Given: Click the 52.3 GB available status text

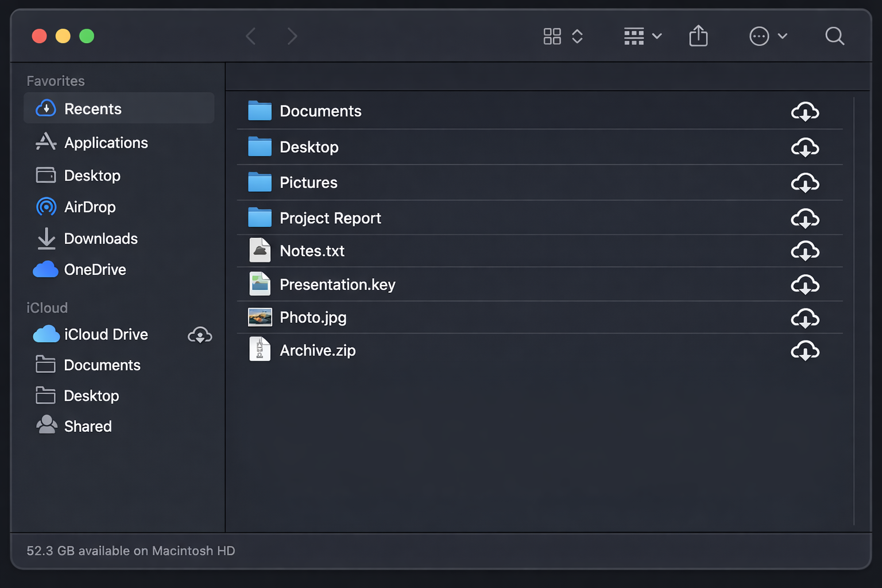Looking at the screenshot, I should pyautogui.click(x=131, y=551).
